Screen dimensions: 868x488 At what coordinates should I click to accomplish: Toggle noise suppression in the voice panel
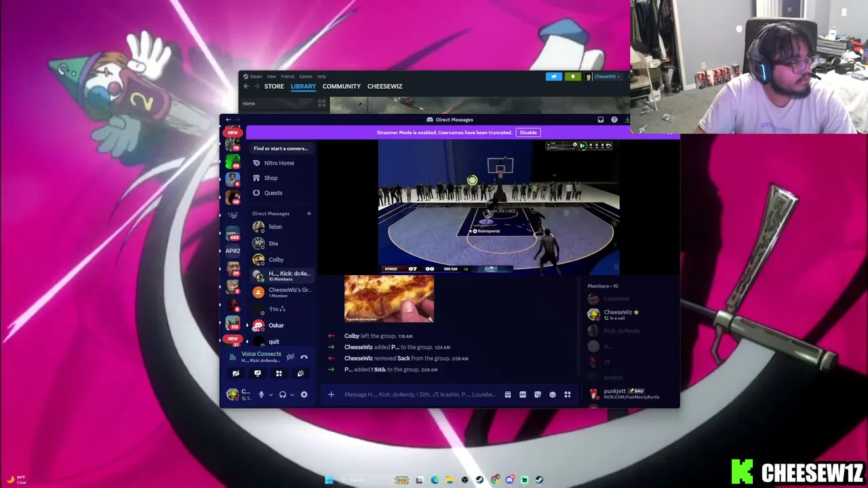coord(290,357)
